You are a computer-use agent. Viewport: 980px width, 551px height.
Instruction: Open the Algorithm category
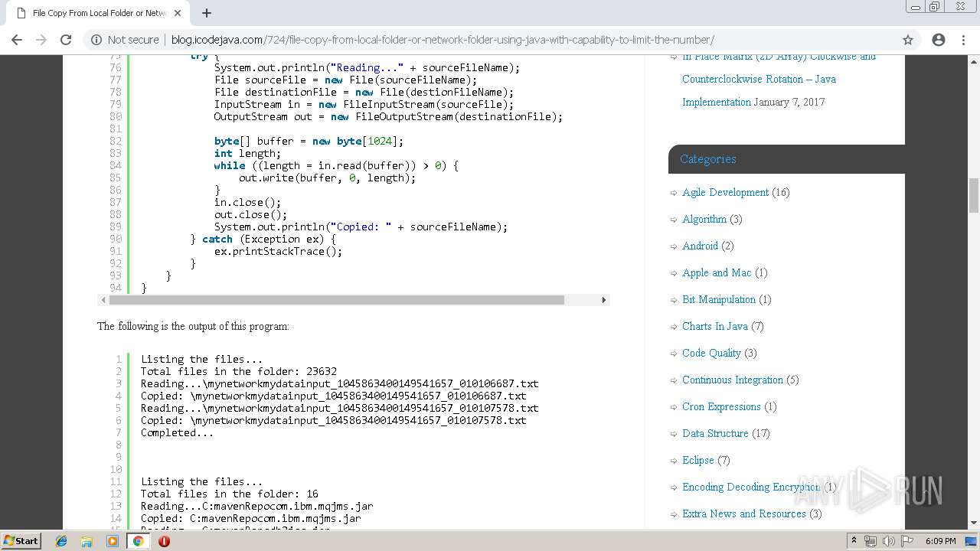(704, 219)
